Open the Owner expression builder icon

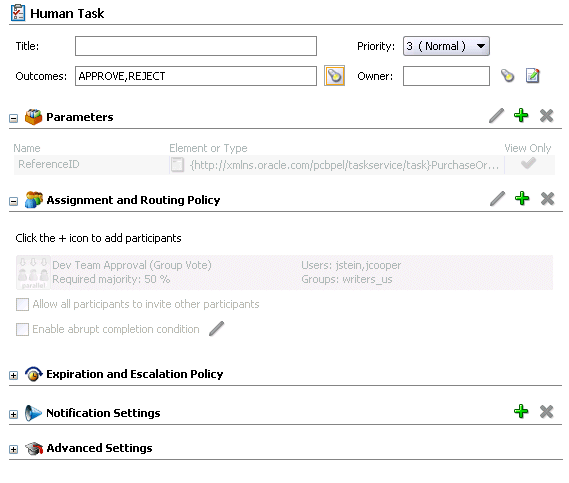[x=533, y=75]
